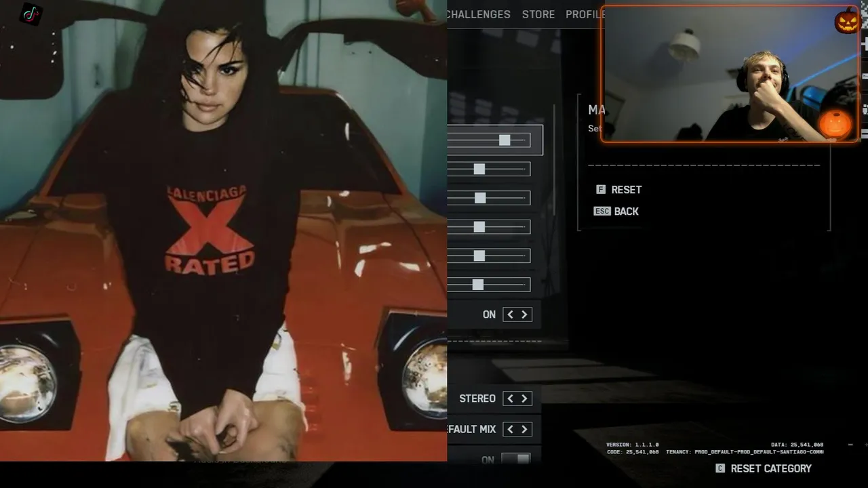Click the DATA: 25,541,068 text
The width and height of the screenshot is (868, 488).
(x=797, y=445)
